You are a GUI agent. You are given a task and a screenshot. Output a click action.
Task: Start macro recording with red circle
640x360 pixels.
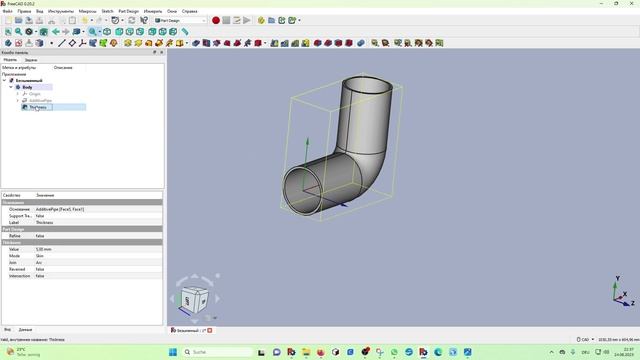click(216, 20)
